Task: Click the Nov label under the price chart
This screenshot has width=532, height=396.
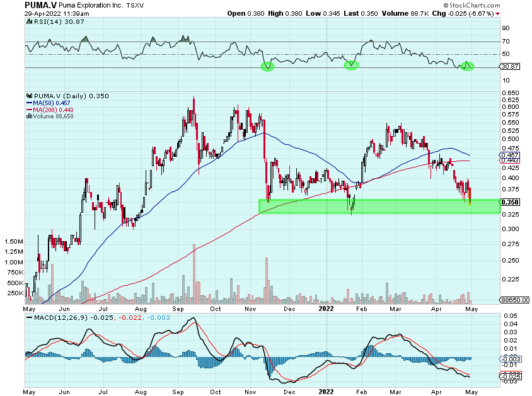Action: click(250, 309)
